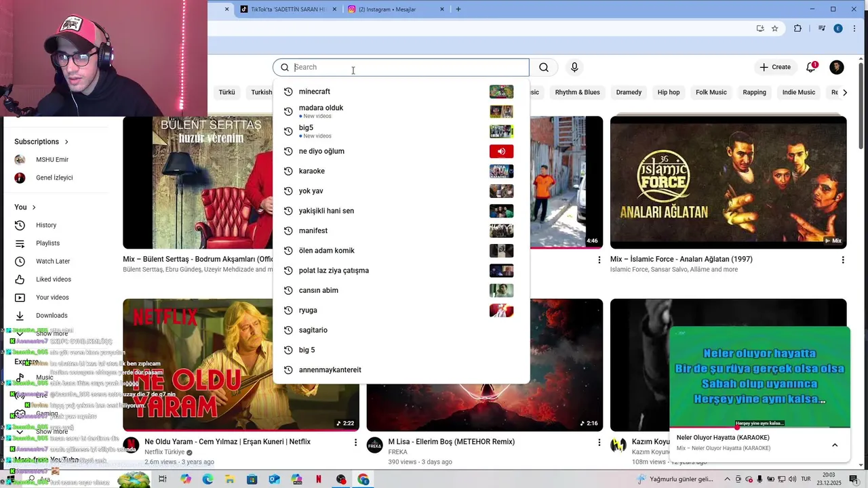This screenshot has height=488, width=868.
Task: Click the Create button
Action: point(775,67)
